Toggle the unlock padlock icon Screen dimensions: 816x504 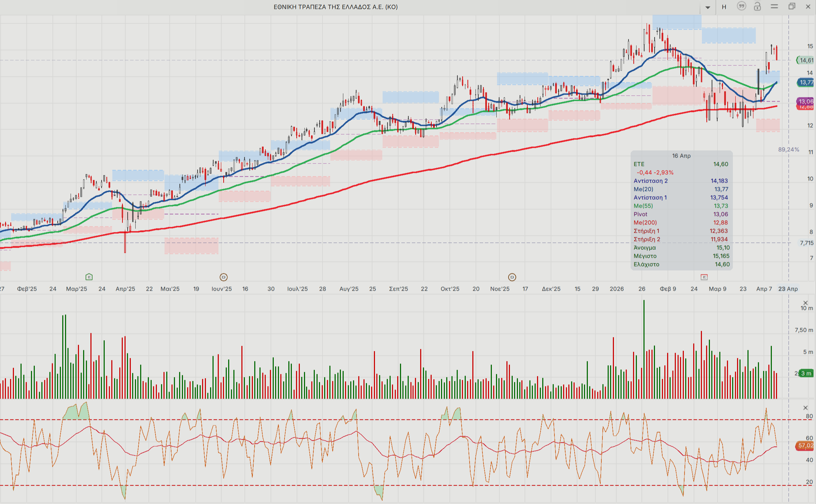pos(757,7)
